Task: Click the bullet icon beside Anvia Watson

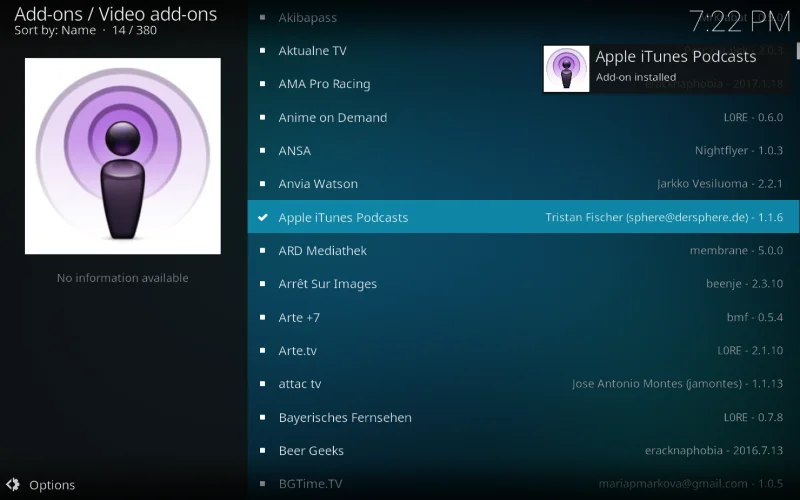Action: tap(262, 184)
